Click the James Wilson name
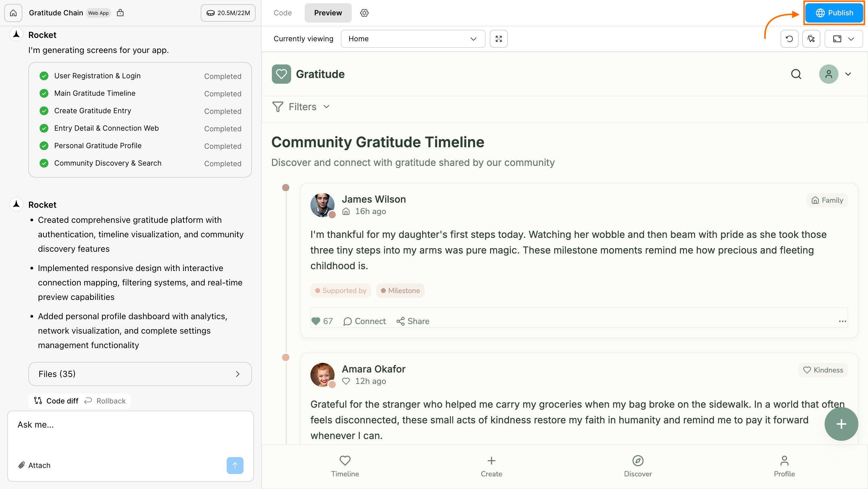The image size is (868, 489). coord(374,199)
